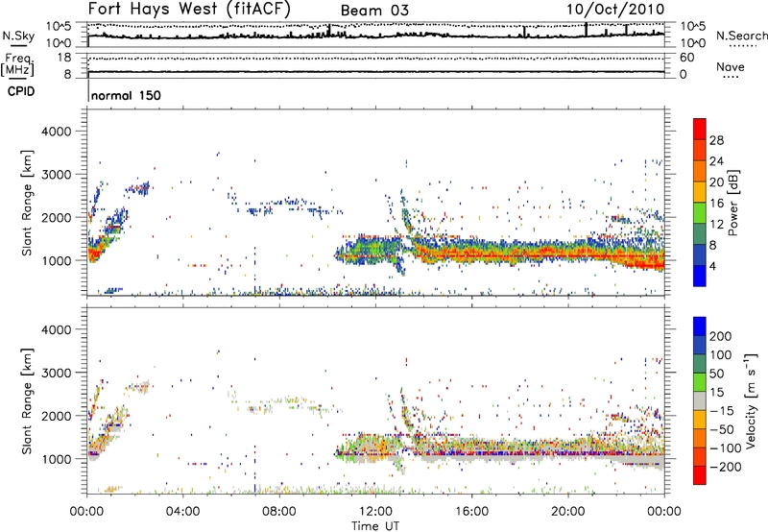Click the '24' Power colorbar tick label
The height and width of the screenshot is (532, 768).
tap(716, 161)
